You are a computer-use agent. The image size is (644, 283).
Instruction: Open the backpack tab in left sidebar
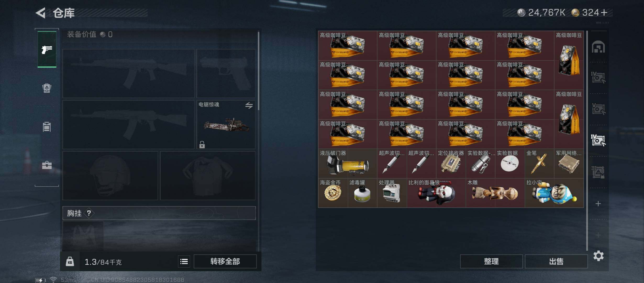tap(47, 88)
